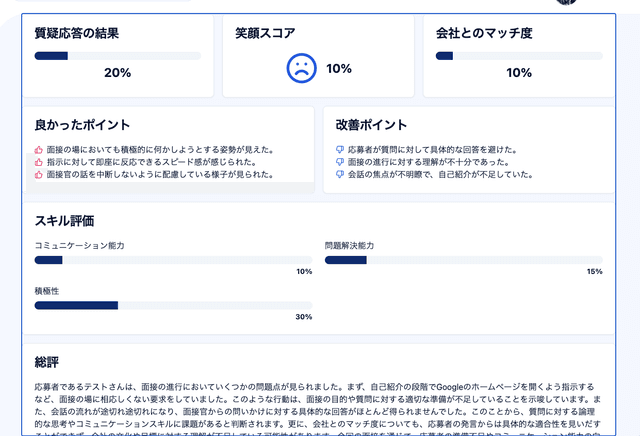Click the 問題解決能力 skill bar
The height and width of the screenshot is (436, 640).
click(463, 260)
